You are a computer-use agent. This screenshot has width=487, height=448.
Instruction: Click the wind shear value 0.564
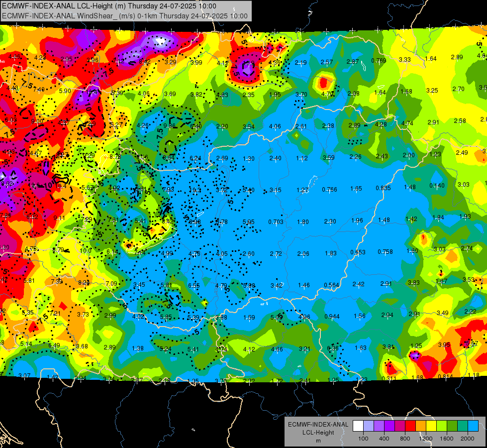[331, 285]
